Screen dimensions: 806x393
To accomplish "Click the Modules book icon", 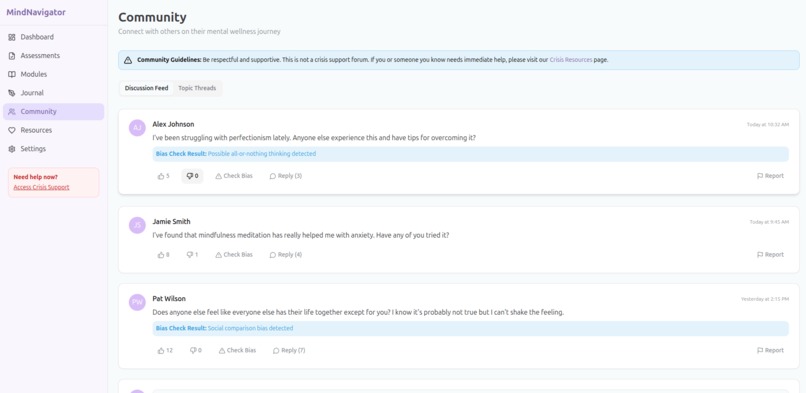I will (x=12, y=74).
